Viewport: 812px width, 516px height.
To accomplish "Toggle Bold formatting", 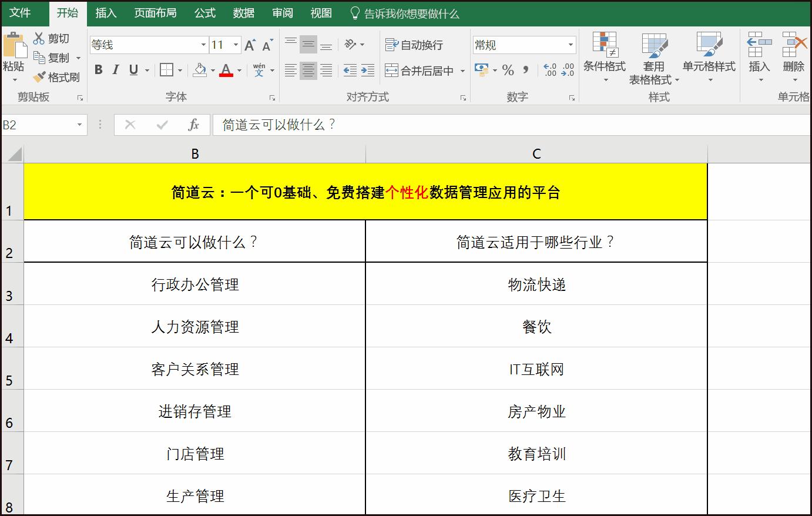I will pos(99,70).
